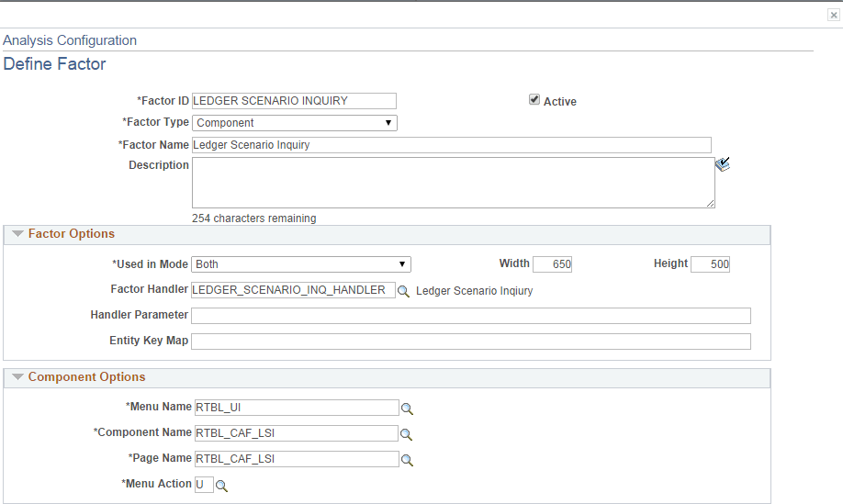This screenshot has height=504, width=843.
Task: Click the Factor ID input field
Action: [x=294, y=101]
